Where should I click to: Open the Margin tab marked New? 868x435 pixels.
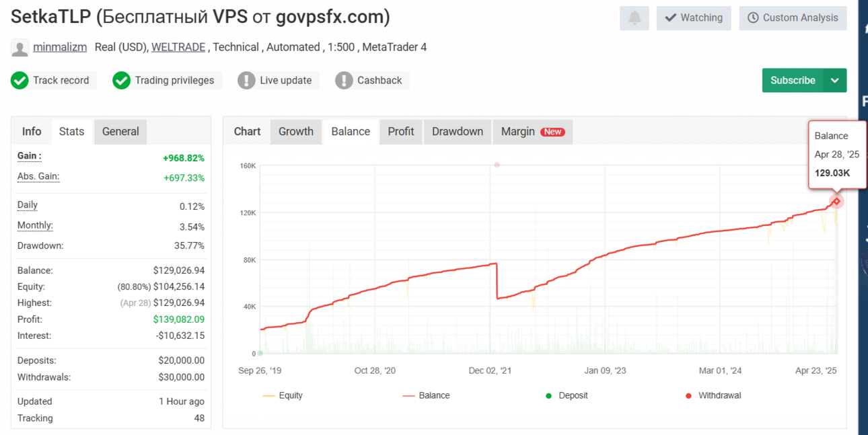click(x=532, y=132)
